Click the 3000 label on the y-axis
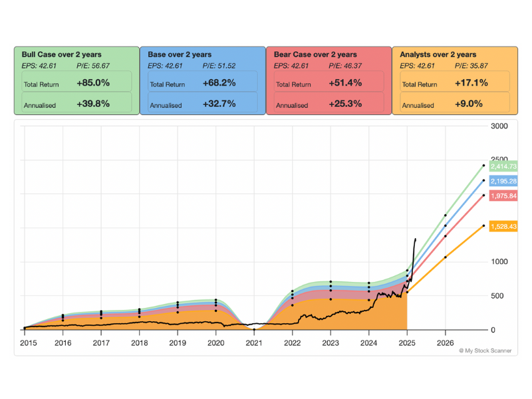Image resolution: width=532 pixels, height=399 pixels. (499, 126)
